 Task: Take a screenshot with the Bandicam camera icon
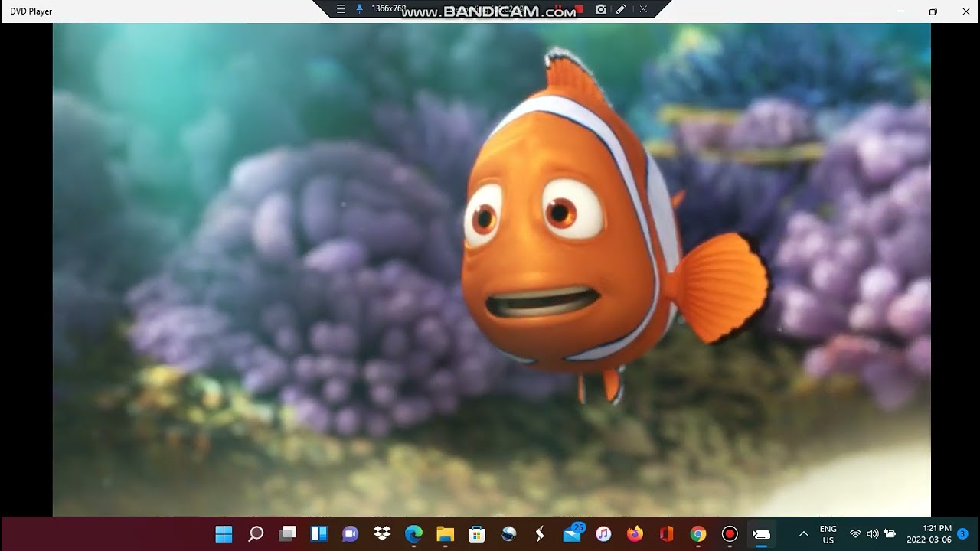pyautogui.click(x=601, y=9)
